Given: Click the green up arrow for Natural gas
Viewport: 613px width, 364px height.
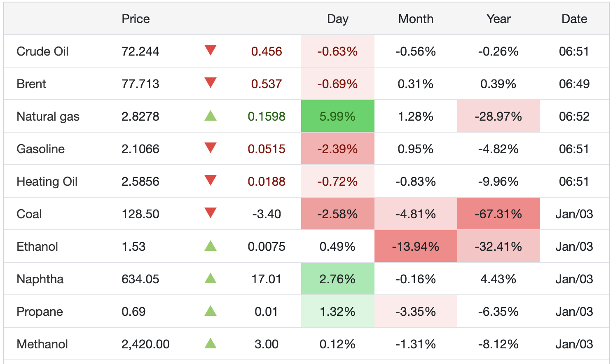Looking at the screenshot, I should click(211, 115).
